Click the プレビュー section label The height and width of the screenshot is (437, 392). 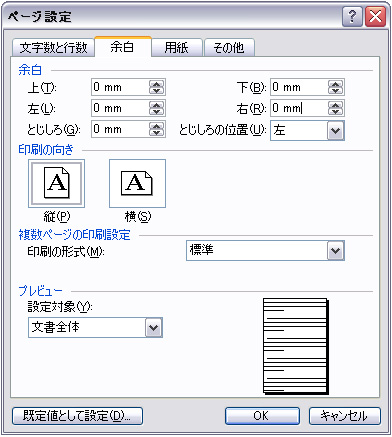(40, 291)
